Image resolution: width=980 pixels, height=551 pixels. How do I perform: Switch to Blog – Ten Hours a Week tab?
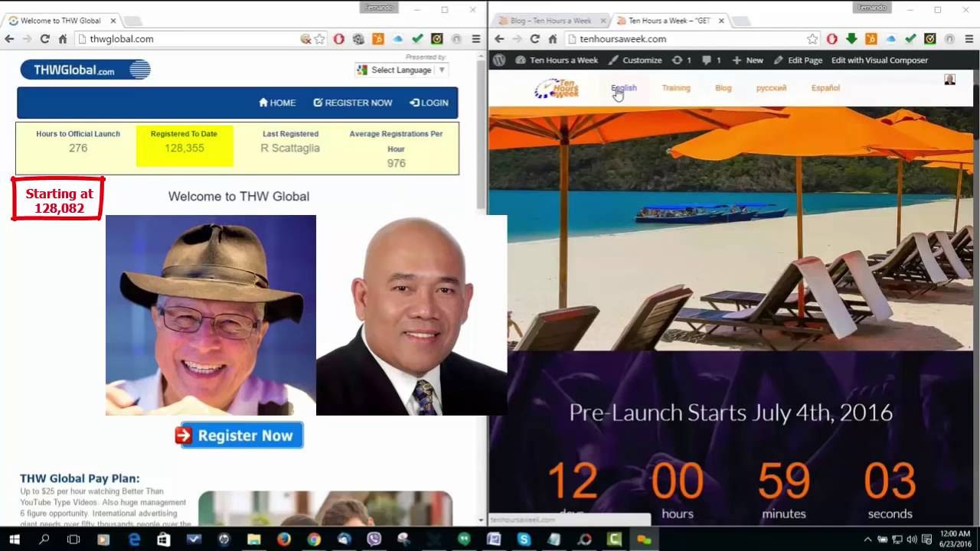(550, 21)
